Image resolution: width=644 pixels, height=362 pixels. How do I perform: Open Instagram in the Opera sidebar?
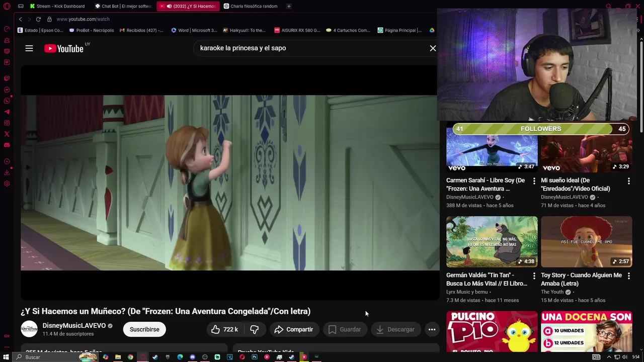7,123
